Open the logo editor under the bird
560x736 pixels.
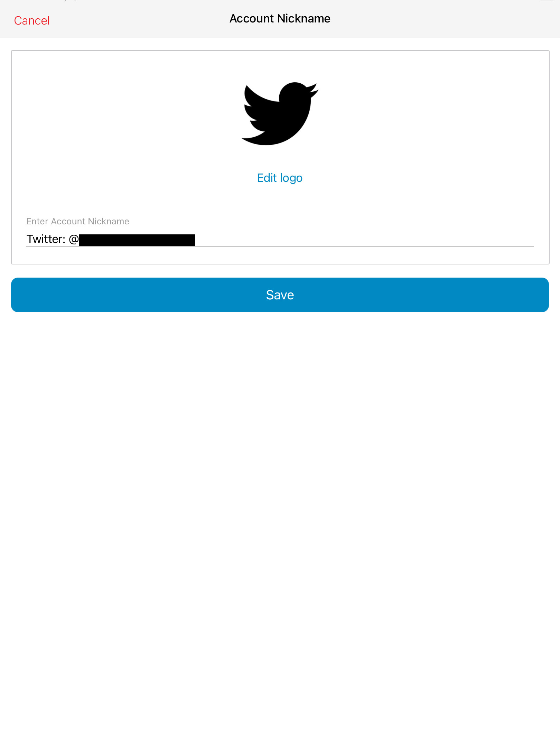tap(280, 178)
